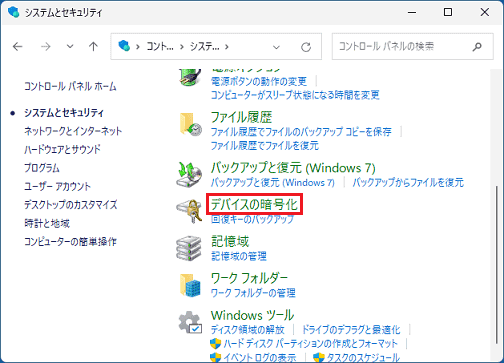Click the Storage Spaces stacked drives icon
This screenshot has height=363, width=504.
click(x=189, y=248)
